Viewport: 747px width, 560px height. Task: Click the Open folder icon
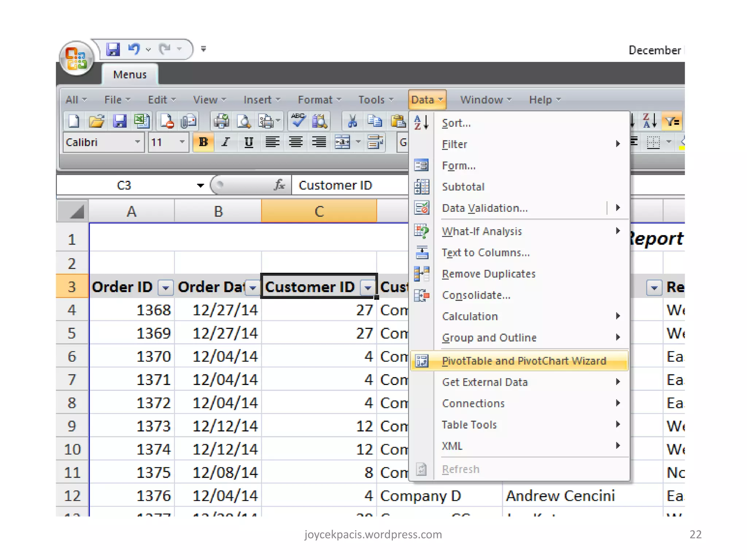pos(97,121)
